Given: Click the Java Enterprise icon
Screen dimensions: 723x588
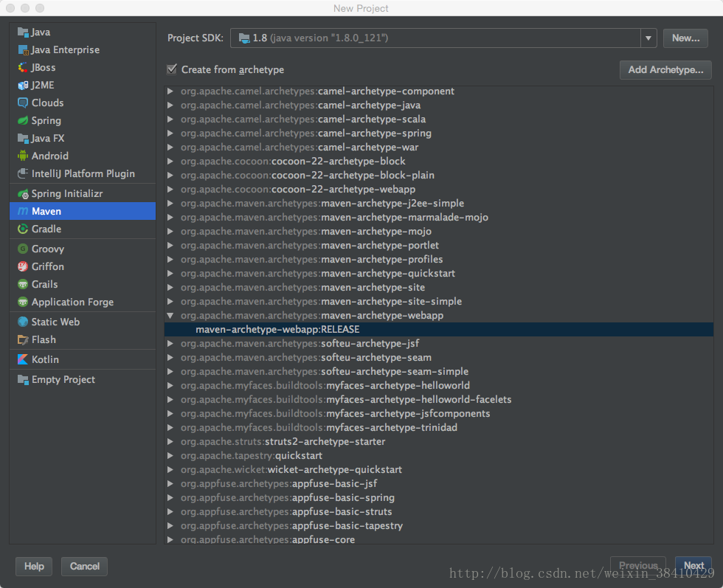Looking at the screenshot, I should (x=23, y=50).
